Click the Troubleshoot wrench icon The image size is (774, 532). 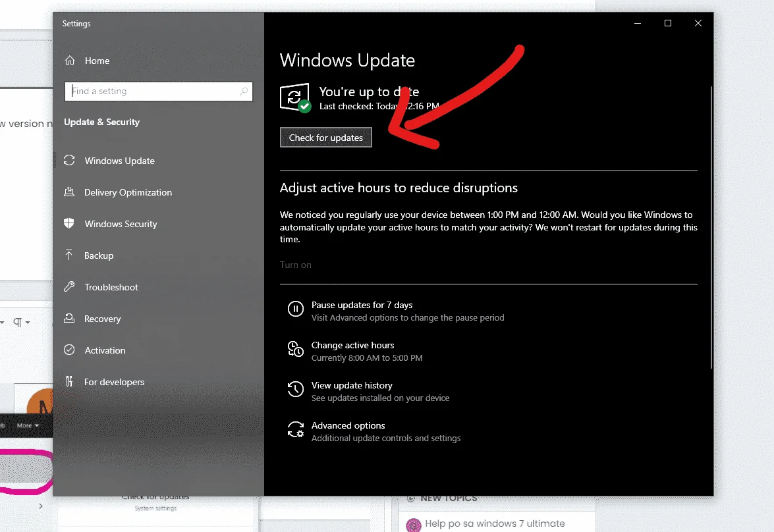[x=69, y=286]
